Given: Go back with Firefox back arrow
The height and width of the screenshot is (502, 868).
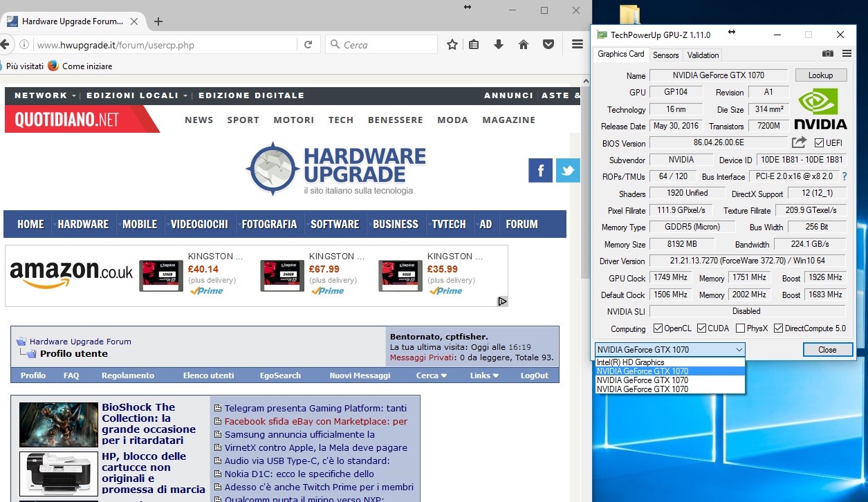Looking at the screenshot, I should coord(3,44).
